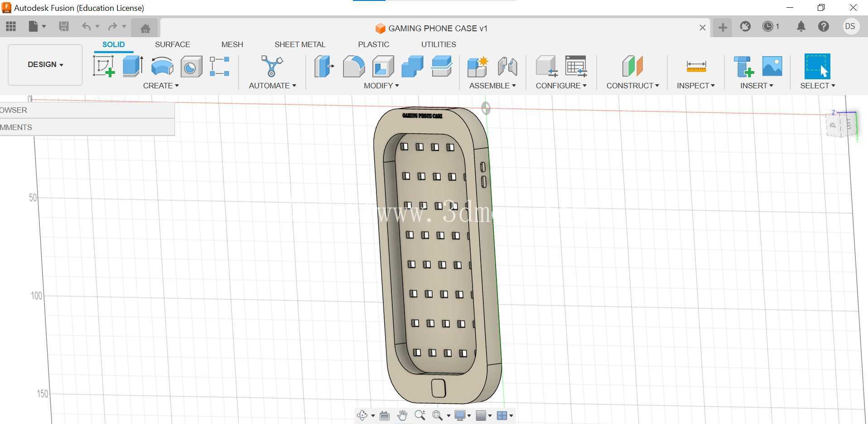Expand the MODIFY menu
This screenshot has width=868, height=424.
click(381, 86)
